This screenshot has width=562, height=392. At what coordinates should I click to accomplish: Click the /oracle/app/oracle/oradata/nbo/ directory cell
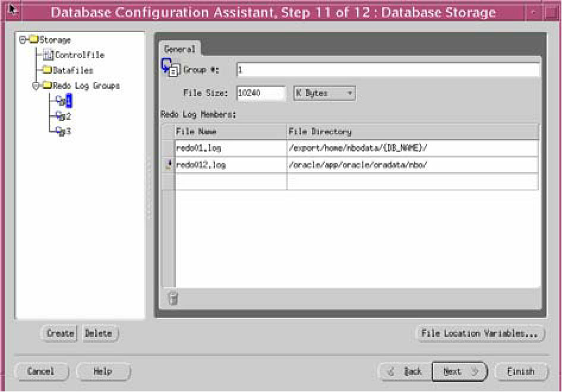412,165
